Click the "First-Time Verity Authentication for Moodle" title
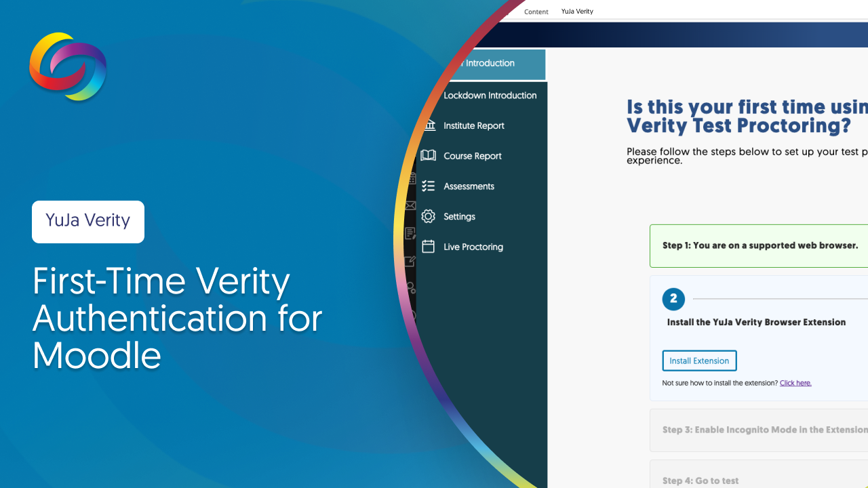 click(178, 319)
